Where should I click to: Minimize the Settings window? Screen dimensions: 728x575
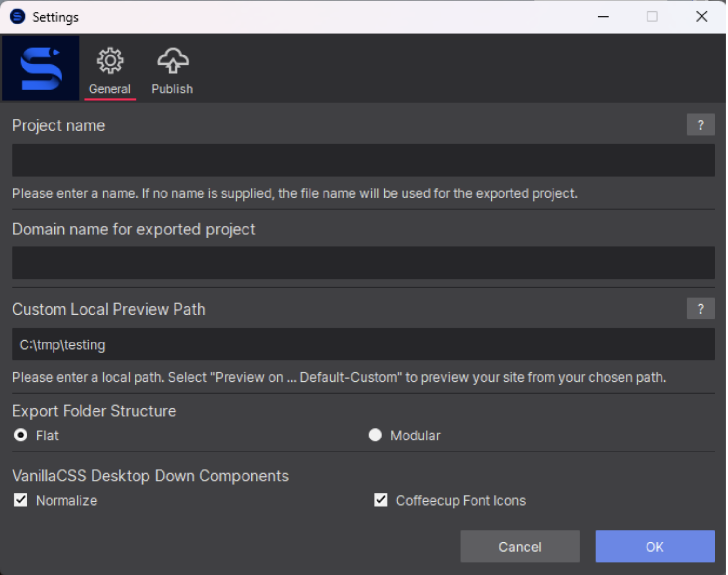tap(603, 17)
